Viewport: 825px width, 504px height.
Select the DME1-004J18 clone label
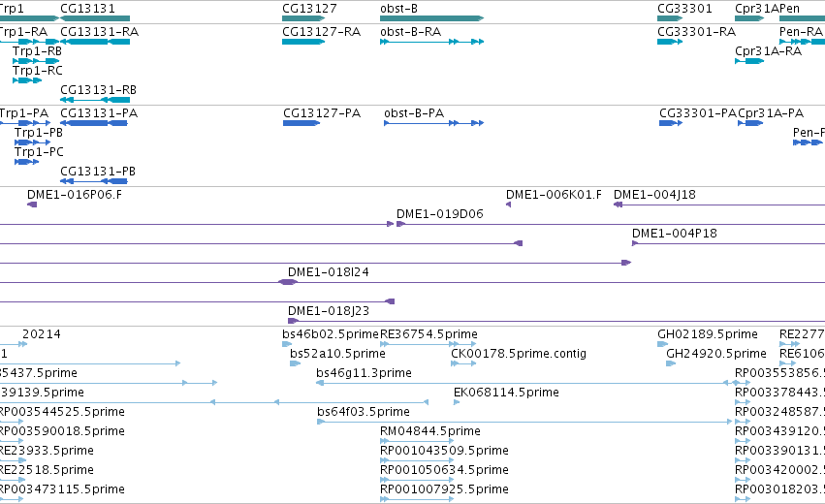tap(654, 195)
